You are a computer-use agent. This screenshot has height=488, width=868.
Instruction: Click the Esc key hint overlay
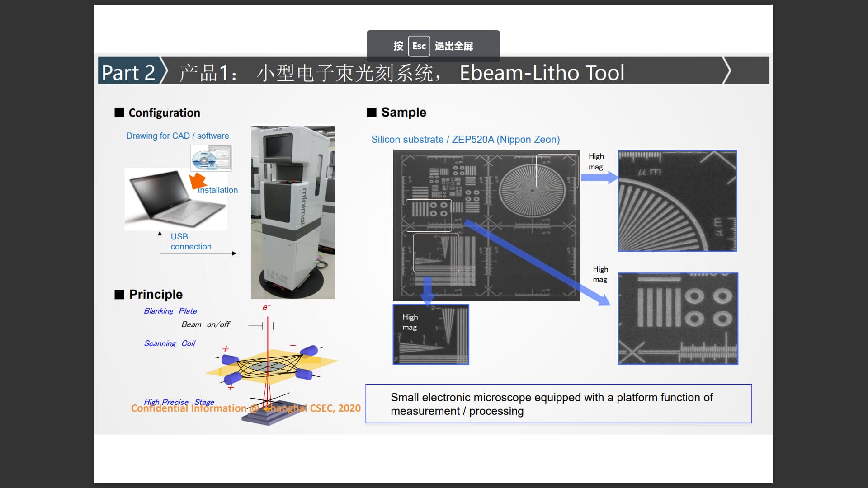pyautogui.click(x=433, y=46)
